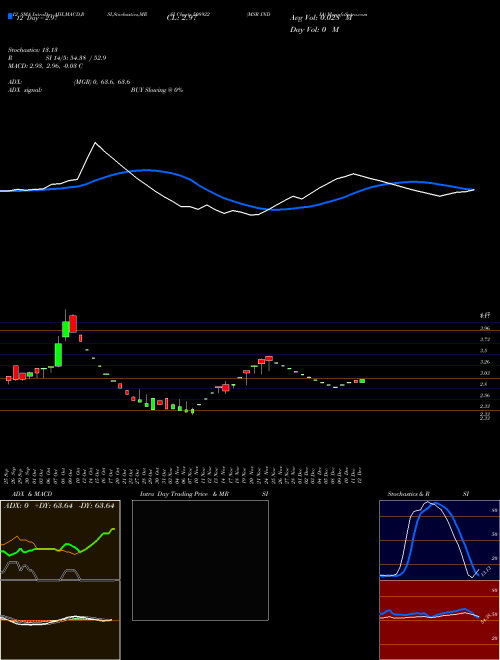Click the 'BUY Slowing @ 0%' signal text

pyautogui.click(x=157, y=90)
